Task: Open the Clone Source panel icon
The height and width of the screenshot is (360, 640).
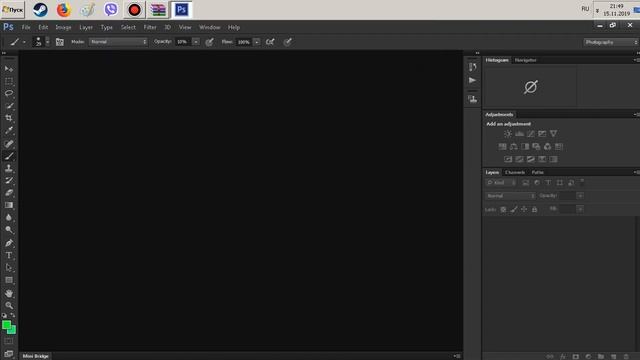Action: 472,99
